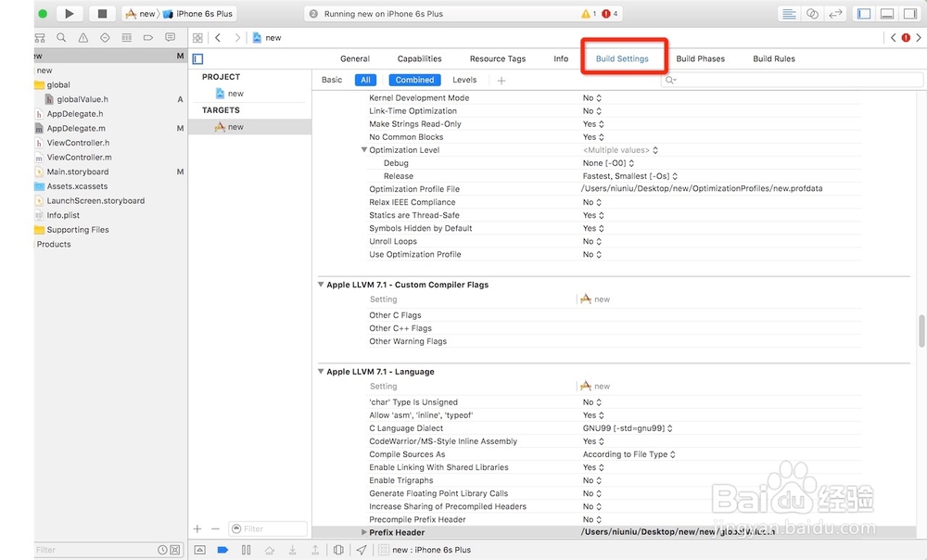
Task: Expand the Prefix Header row
Action: click(364, 532)
